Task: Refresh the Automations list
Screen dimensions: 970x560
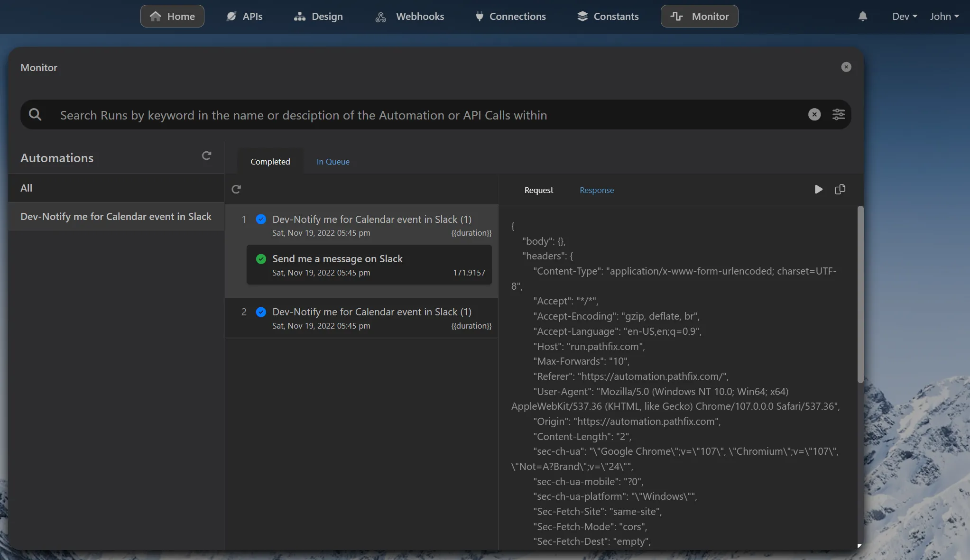Action: click(x=206, y=156)
